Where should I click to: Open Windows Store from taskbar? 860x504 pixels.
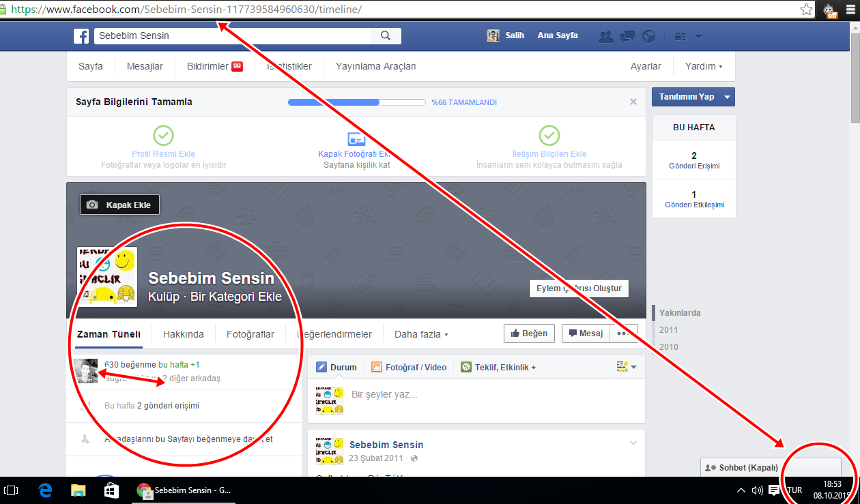pos(111,490)
